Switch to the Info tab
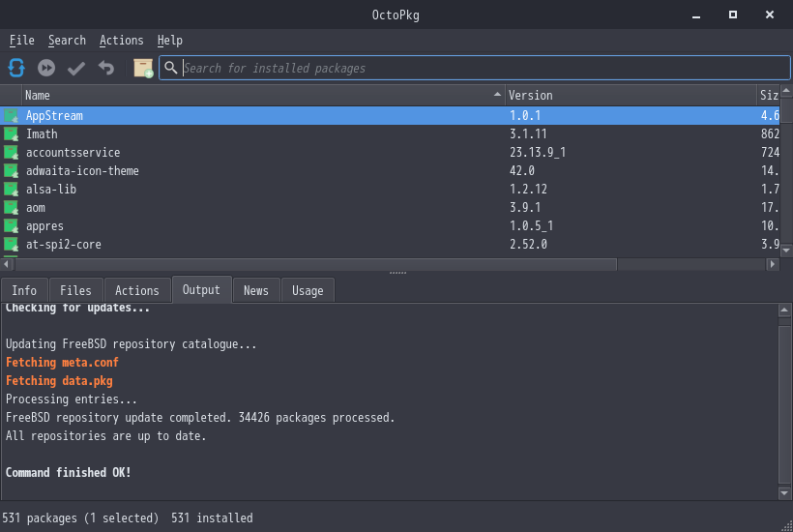The width and height of the screenshot is (793, 532). (x=24, y=290)
